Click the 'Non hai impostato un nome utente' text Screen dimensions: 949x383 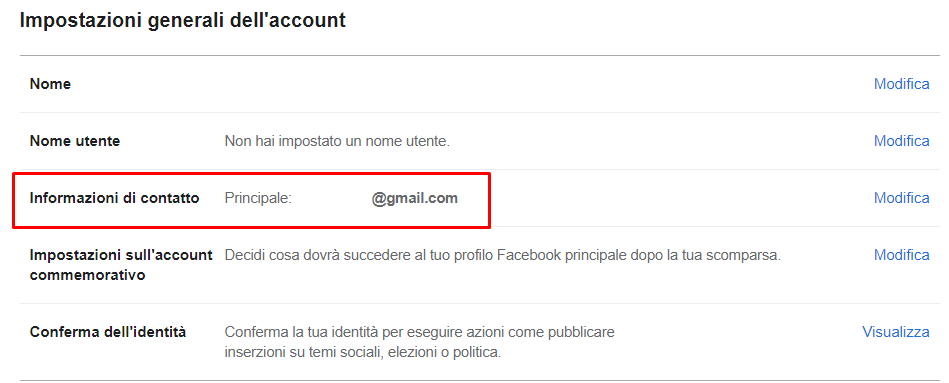coord(338,142)
